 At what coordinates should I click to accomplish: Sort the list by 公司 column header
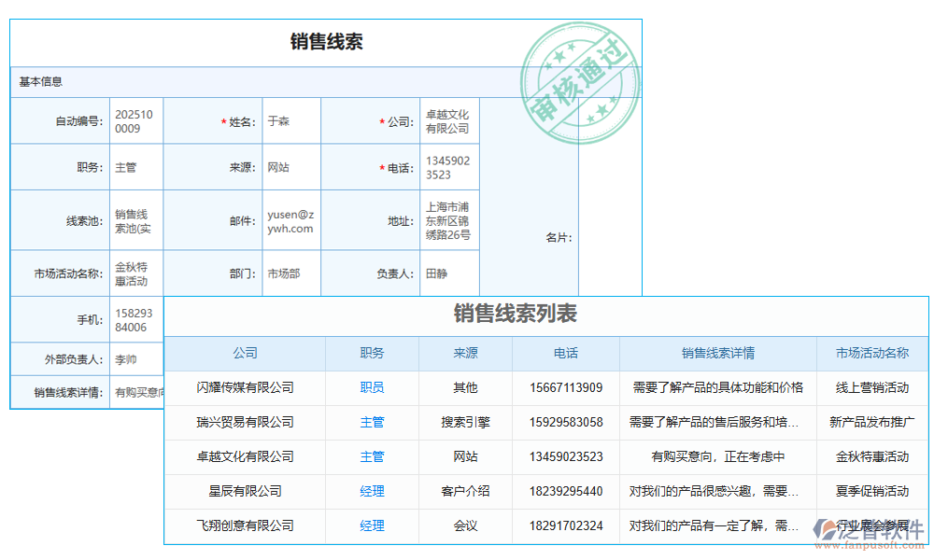pos(245,353)
